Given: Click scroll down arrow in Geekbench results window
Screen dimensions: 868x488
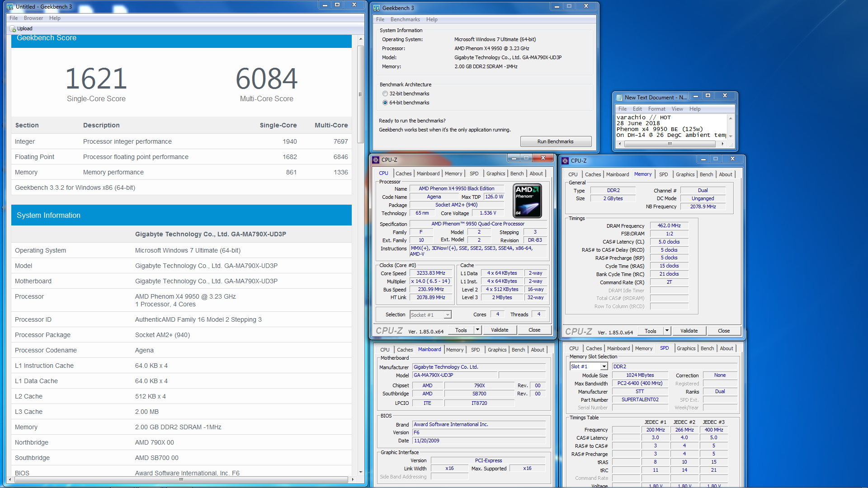Looking at the screenshot, I should pos(360,472).
